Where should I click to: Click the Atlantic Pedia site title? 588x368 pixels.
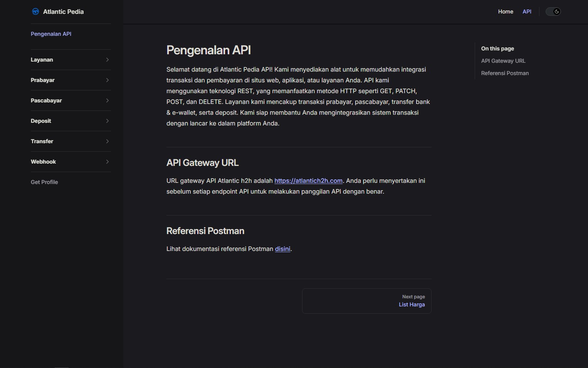[x=63, y=12]
